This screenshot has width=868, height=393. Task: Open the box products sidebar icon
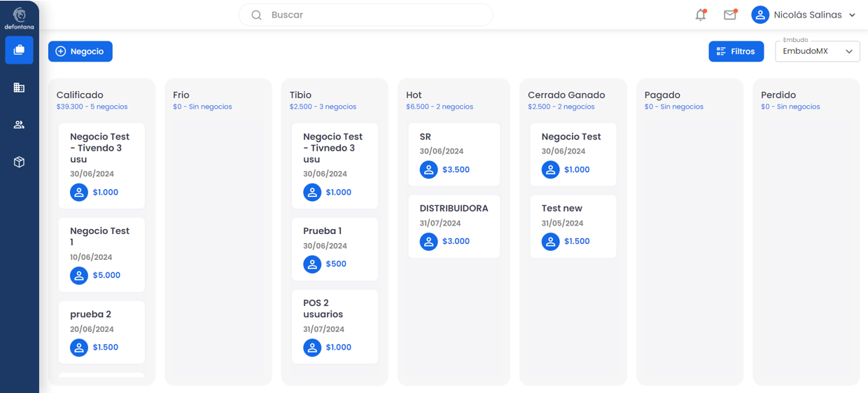pyautogui.click(x=19, y=162)
